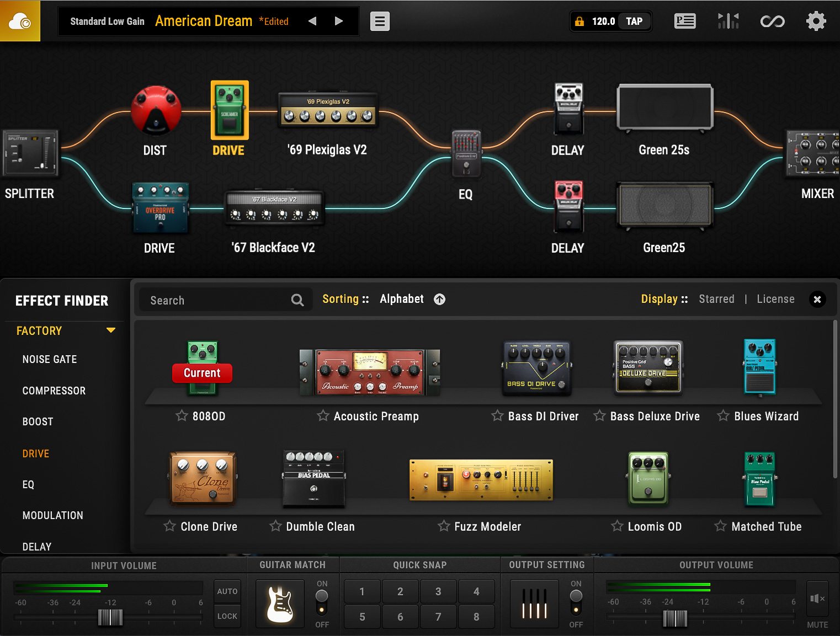This screenshot has height=636, width=840.
Task: Select the EQ pedal in chain
Action: coord(466,153)
